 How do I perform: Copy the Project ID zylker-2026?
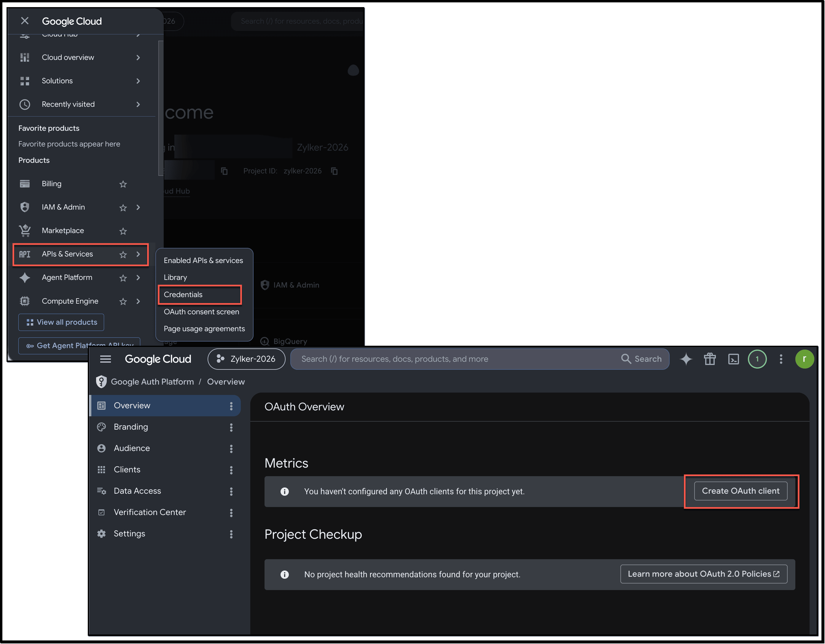coord(334,171)
